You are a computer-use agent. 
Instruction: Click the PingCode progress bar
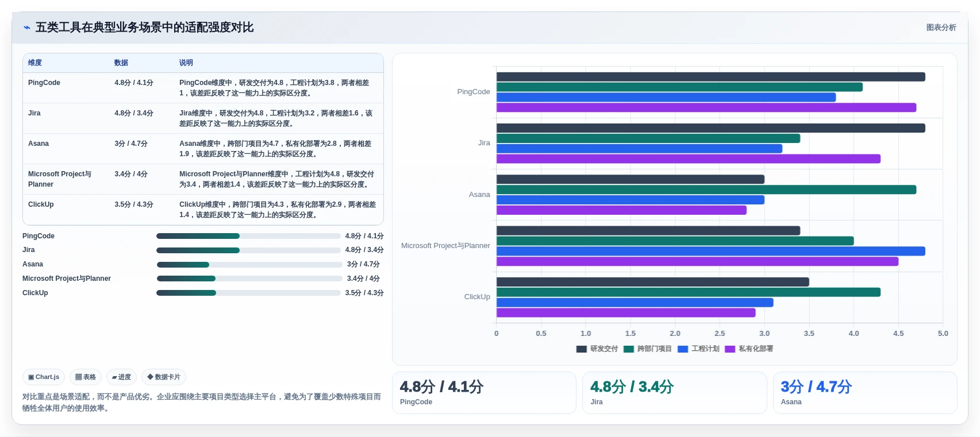point(248,236)
